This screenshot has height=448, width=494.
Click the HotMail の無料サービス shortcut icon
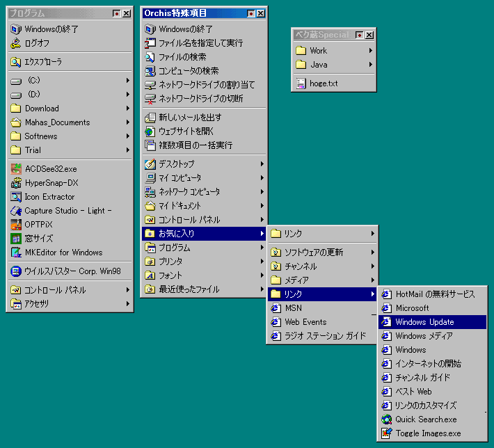click(x=387, y=294)
